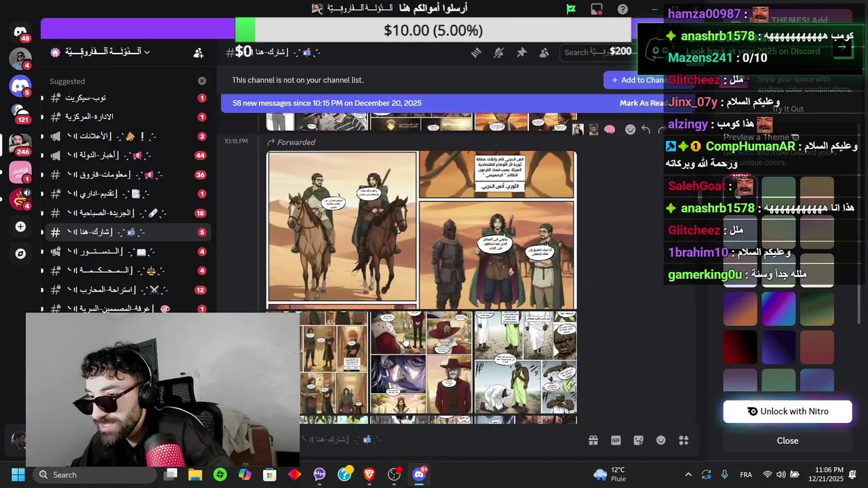The image size is (868, 488).
Task: Click Add a Server plus icon
Action: coord(20,226)
